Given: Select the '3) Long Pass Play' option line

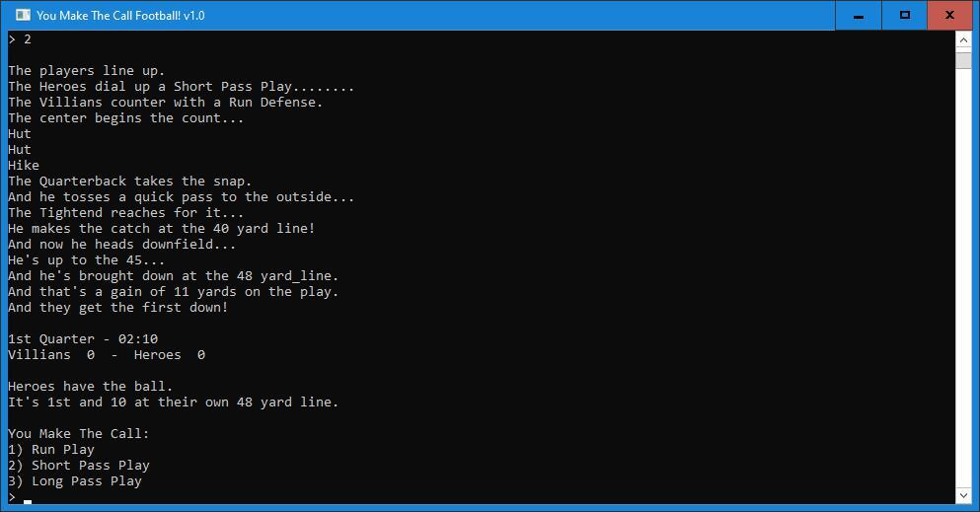Looking at the screenshot, I should click(75, 480).
